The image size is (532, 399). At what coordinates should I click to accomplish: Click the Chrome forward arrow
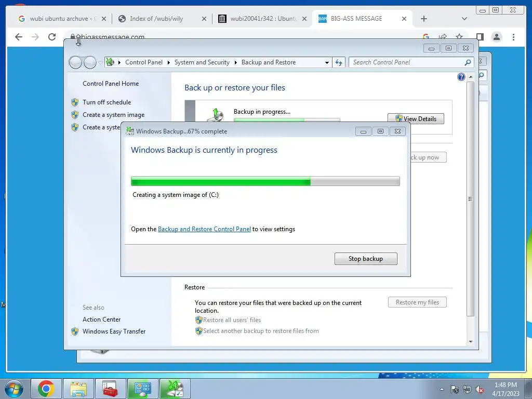(x=35, y=37)
